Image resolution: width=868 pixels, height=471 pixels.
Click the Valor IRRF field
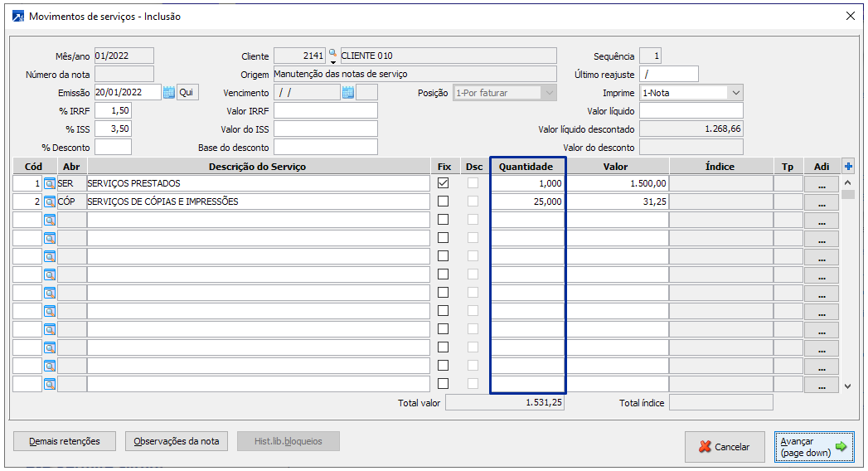pos(326,110)
